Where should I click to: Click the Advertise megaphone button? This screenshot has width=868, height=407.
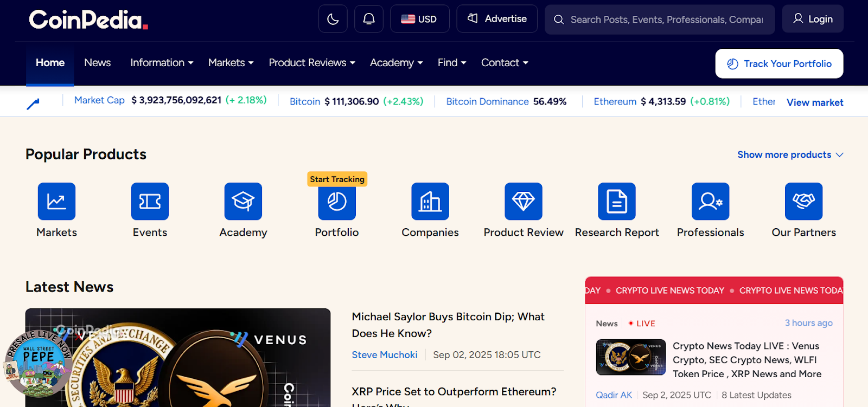(x=497, y=19)
